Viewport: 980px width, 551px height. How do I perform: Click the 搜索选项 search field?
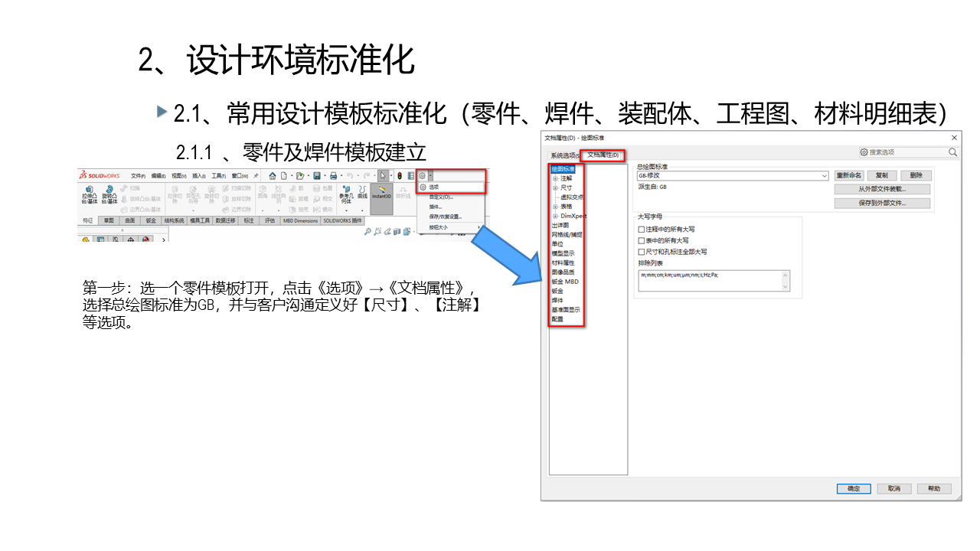(906, 152)
